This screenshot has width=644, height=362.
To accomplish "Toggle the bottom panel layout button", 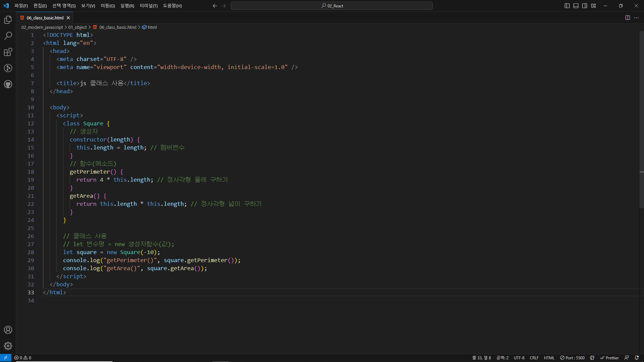I will pyautogui.click(x=576, y=6).
